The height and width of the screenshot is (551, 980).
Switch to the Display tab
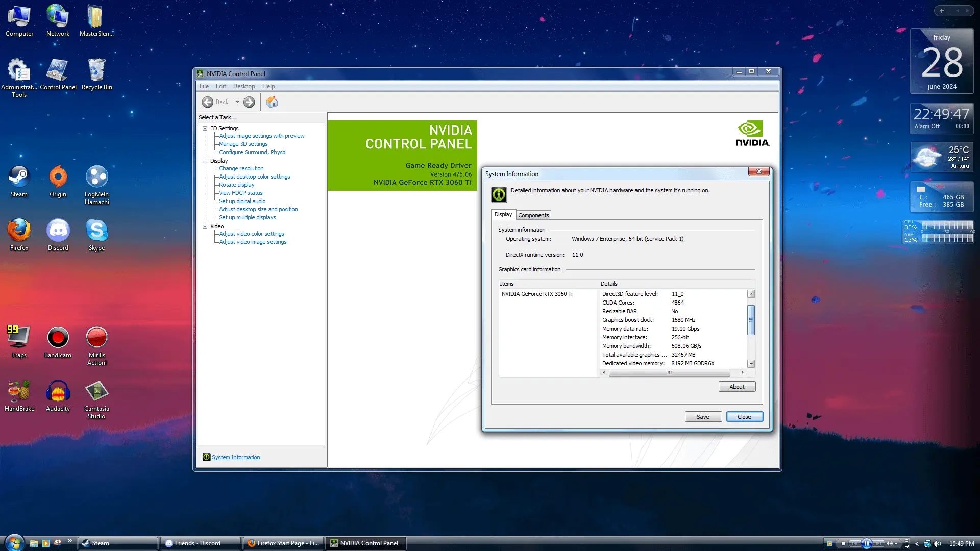coord(503,214)
